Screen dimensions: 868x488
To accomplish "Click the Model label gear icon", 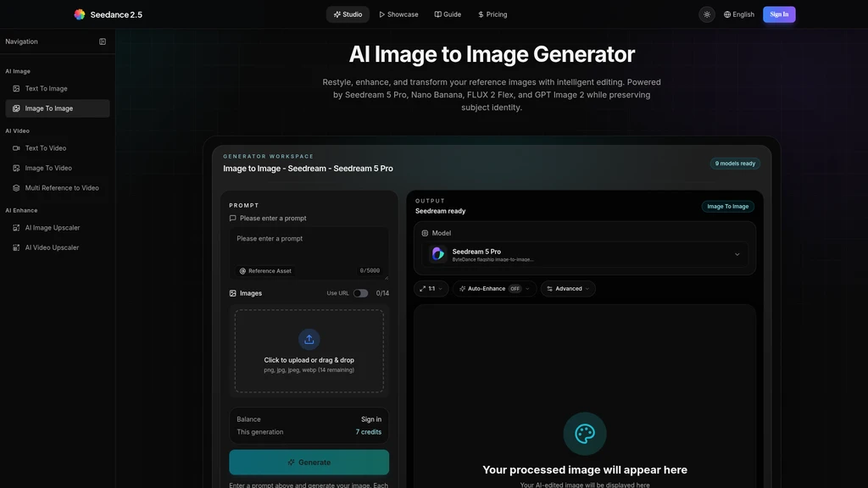I will [425, 234].
